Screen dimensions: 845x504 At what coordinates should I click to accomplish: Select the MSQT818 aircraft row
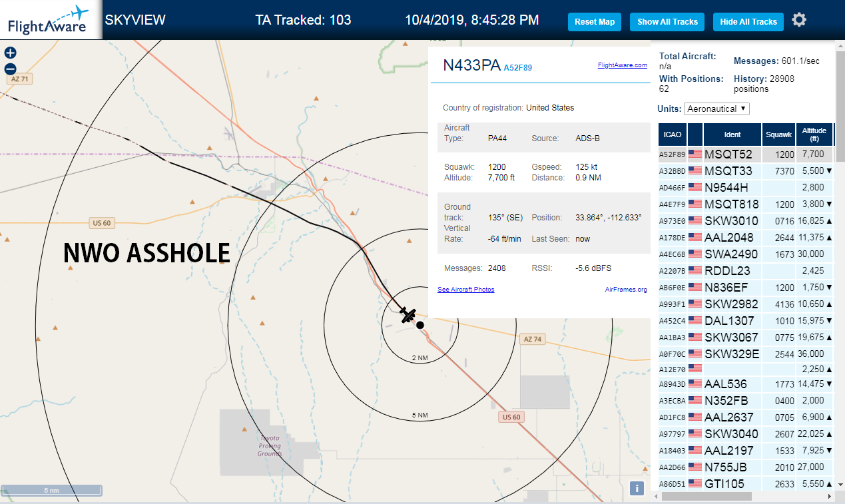point(745,204)
